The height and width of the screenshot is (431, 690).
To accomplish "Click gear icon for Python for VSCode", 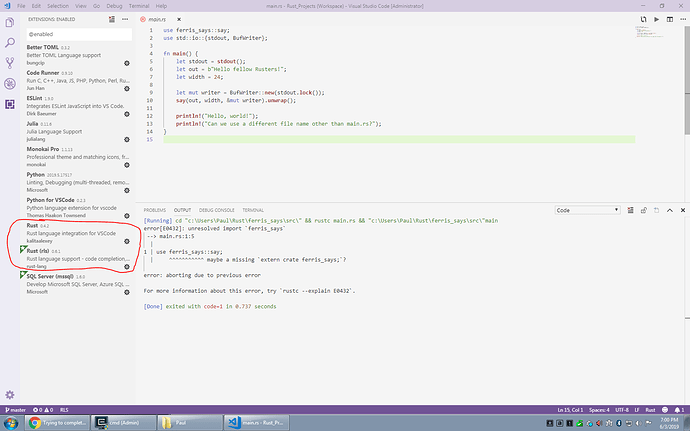I will click(127, 216).
